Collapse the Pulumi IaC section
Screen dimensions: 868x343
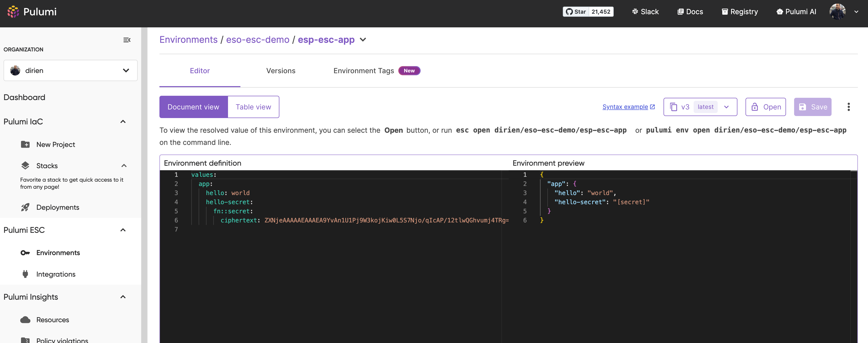point(123,122)
